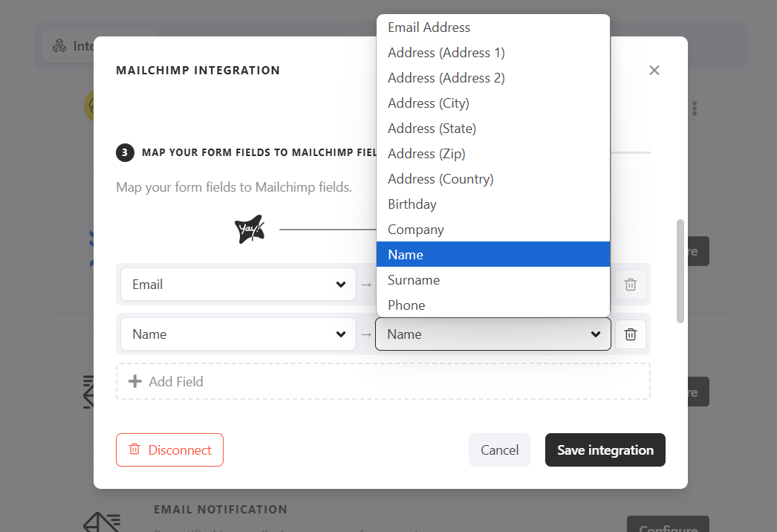Screen dimensions: 777x532
Task: Choose Address (City) option
Action: click(x=429, y=103)
